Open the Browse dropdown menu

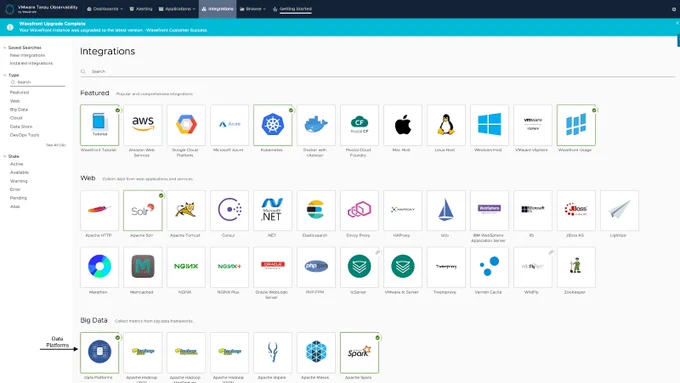pos(253,9)
